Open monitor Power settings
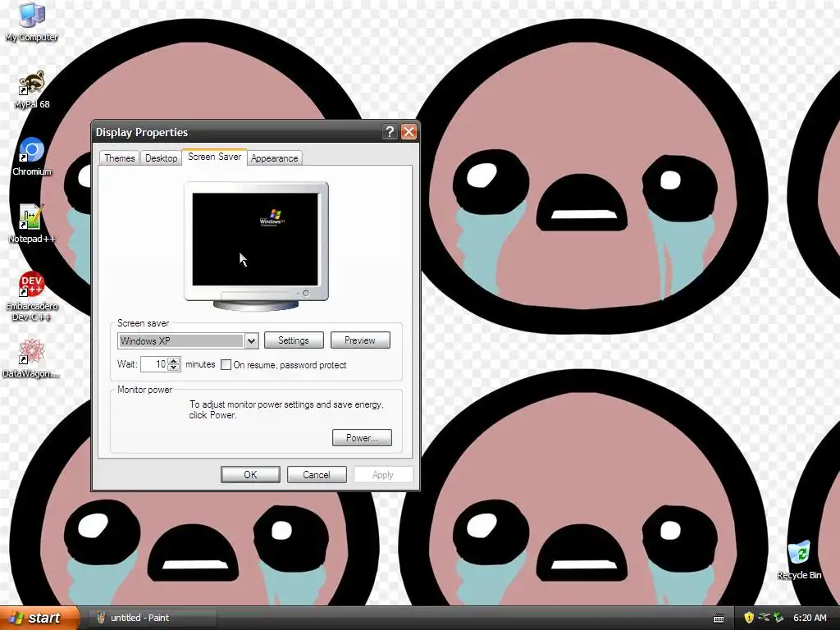The image size is (840, 630). click(x=362, y=438)
